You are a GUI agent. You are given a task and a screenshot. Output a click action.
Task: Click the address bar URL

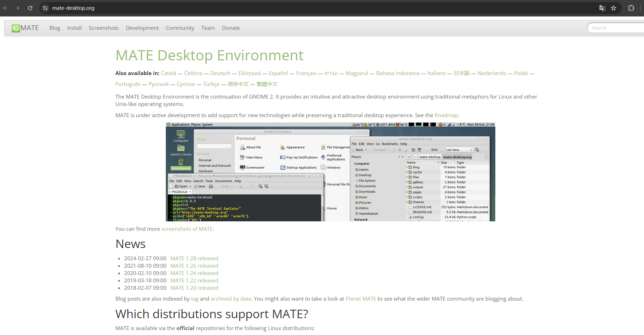(x=73, y=8)
